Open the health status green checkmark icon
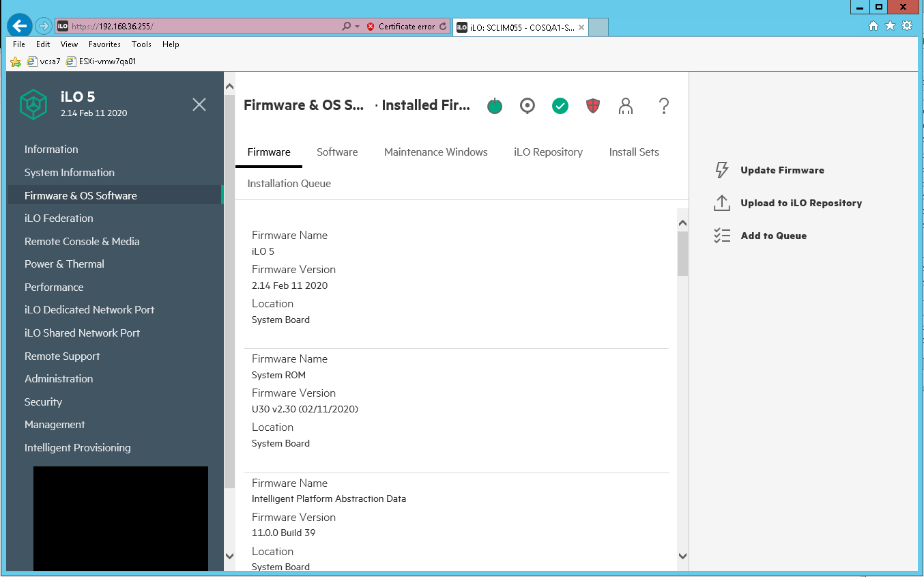 [560, 106]
